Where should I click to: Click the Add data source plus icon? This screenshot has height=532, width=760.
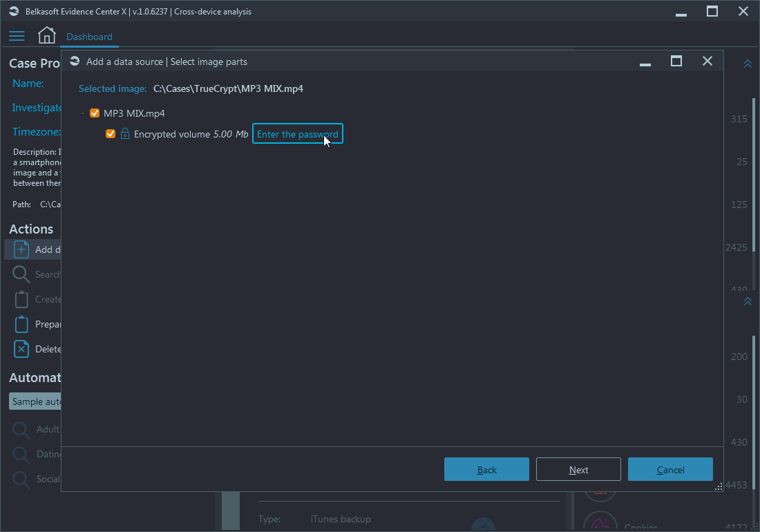(x=21, y=249)
